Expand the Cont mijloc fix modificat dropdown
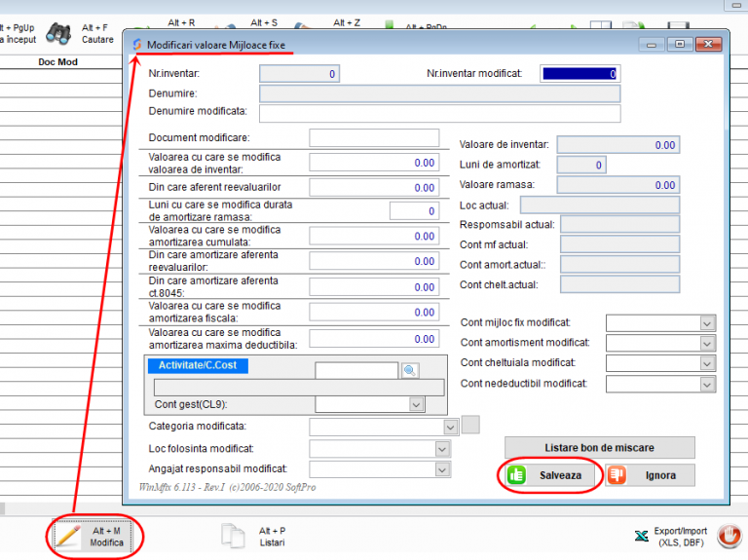 [707, 323]
